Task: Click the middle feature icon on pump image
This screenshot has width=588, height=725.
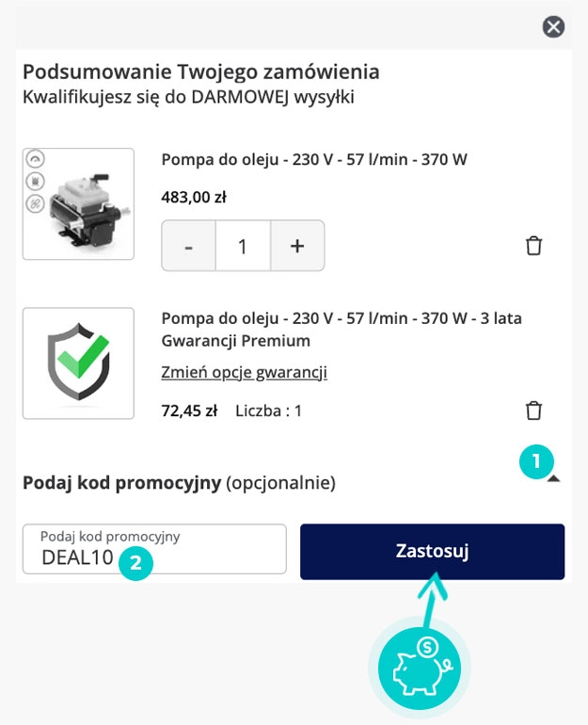Action: click(x=35, y=181)
